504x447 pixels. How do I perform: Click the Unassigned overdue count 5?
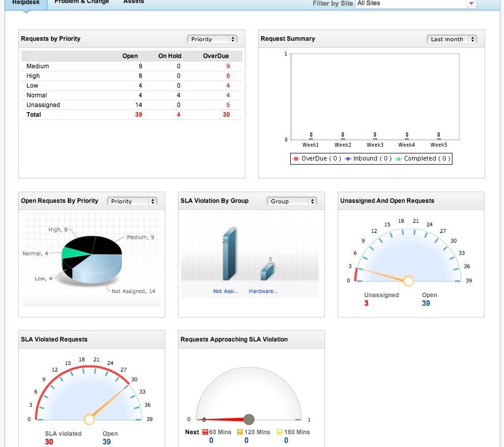click(x=228, y=104)
